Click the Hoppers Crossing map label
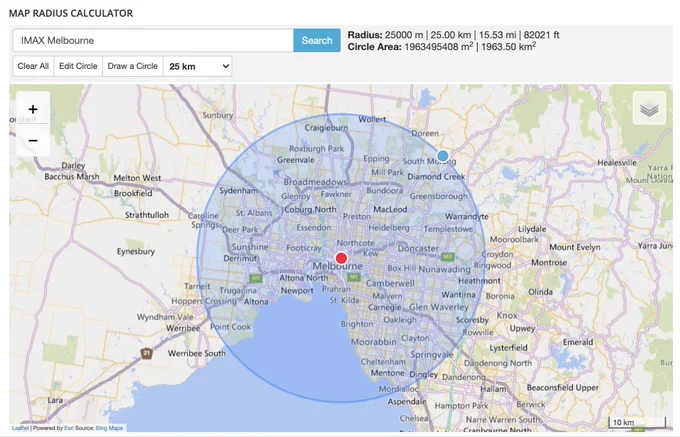Viewport: 680px width, 437px height. click(x=204, y=301)
